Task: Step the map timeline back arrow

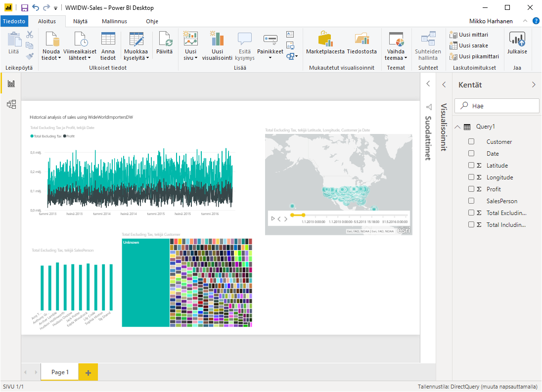Action: [x=279, y=218]
